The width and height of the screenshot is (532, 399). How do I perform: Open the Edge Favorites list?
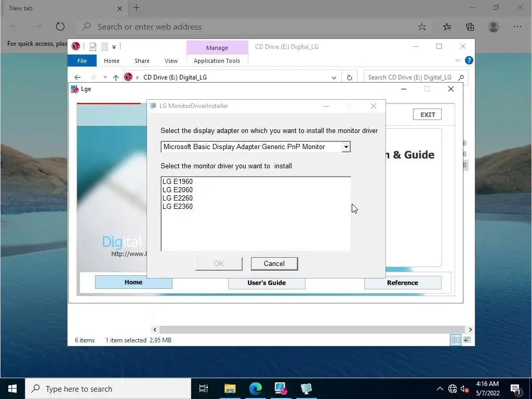click(447, 27)
